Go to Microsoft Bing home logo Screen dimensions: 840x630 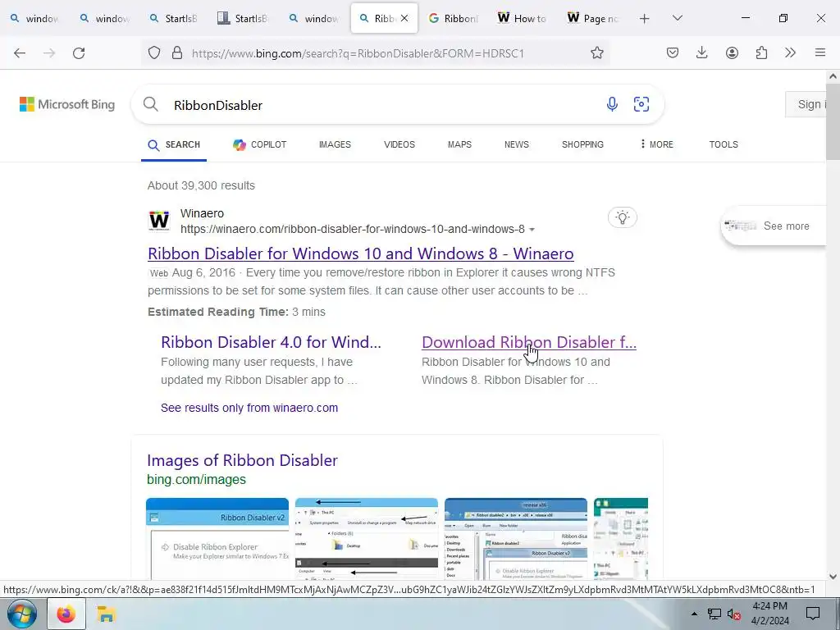point(67,104)
